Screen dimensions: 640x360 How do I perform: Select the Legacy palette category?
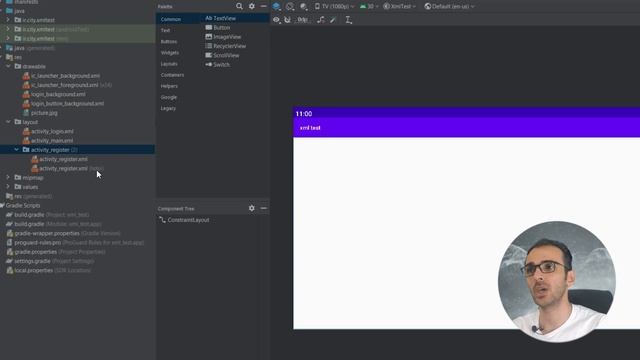point(168,108)
